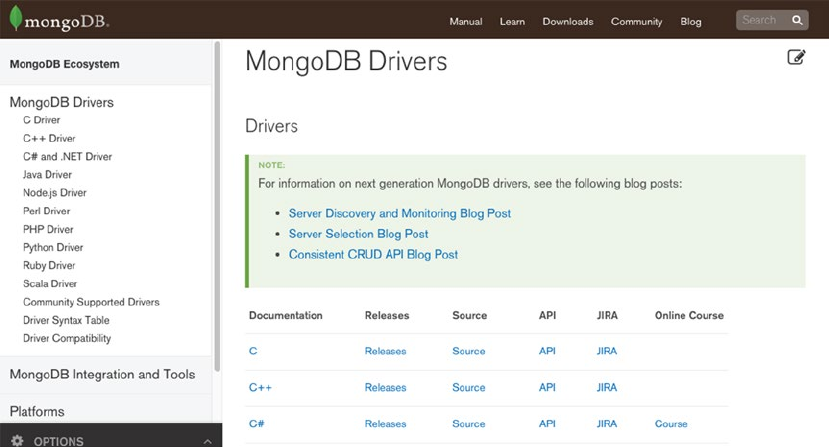This screenshot has width=829, height=447.
Task: Click the edit page pencil icon
Action: (x=796, y=57)
